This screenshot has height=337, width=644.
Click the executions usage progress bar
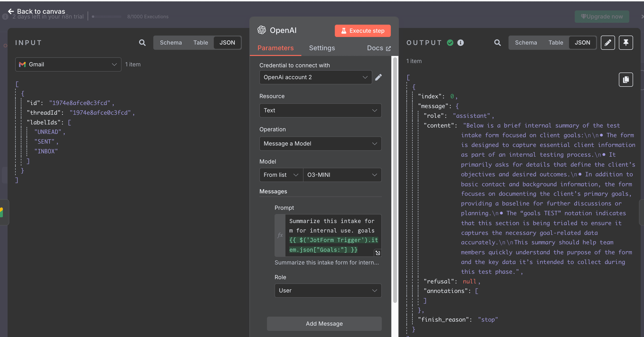107,17
